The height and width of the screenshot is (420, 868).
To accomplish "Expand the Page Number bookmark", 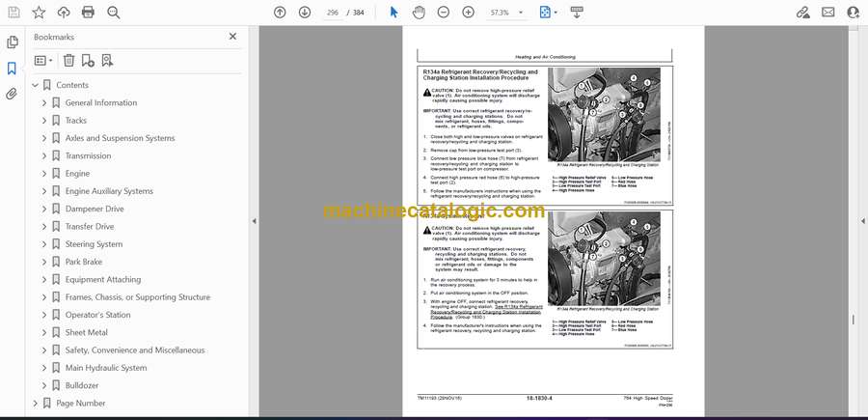I will coord(35,404).
